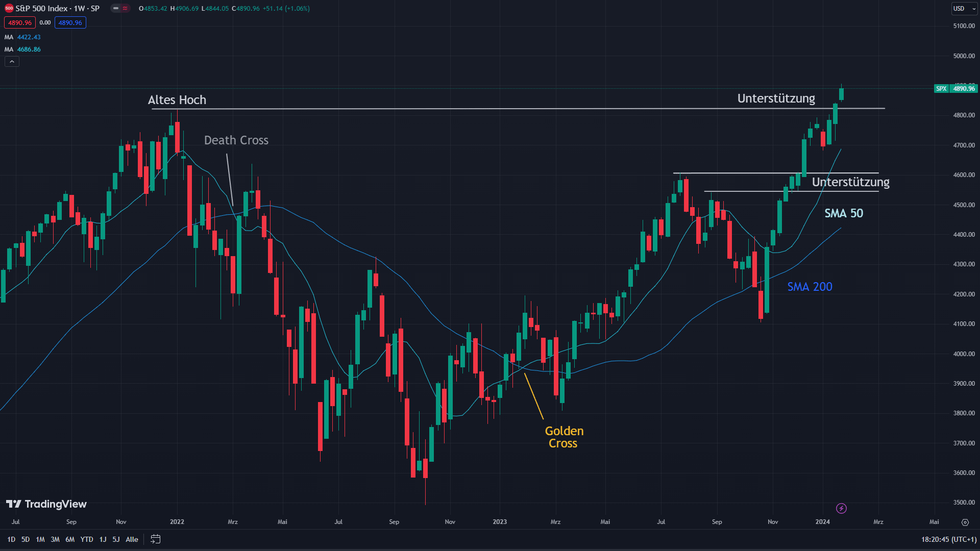Select the 6M time range

click(x=70, y=539)
